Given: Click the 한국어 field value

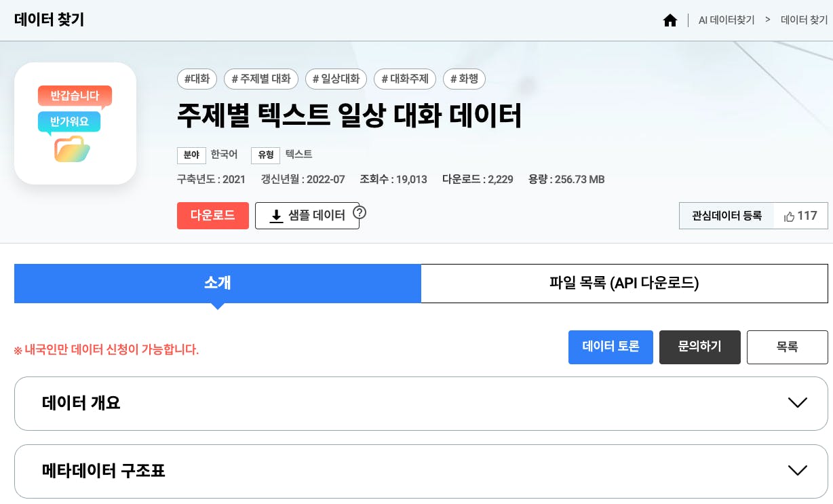Looking at the screenshot, I should [224, 155].
